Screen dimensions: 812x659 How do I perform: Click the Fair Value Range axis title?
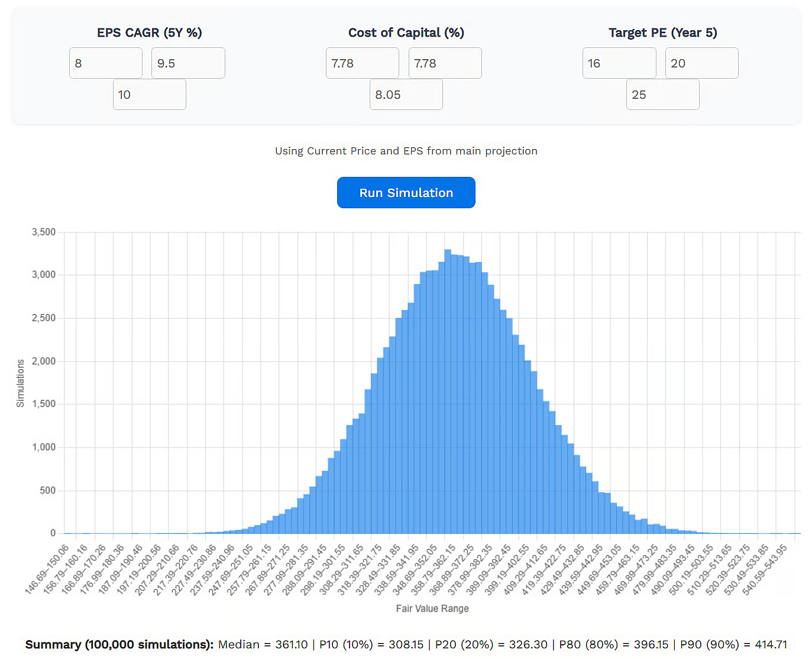tap(432, 608)
